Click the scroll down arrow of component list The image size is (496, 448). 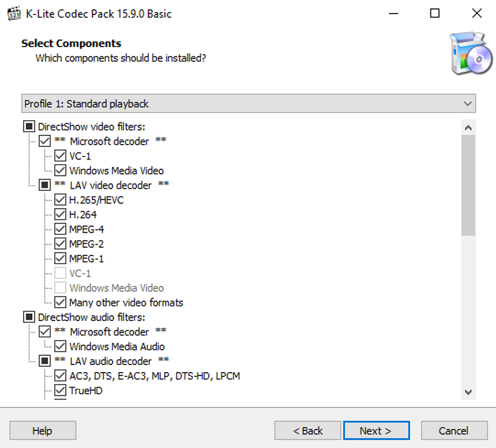pos(468,392)
